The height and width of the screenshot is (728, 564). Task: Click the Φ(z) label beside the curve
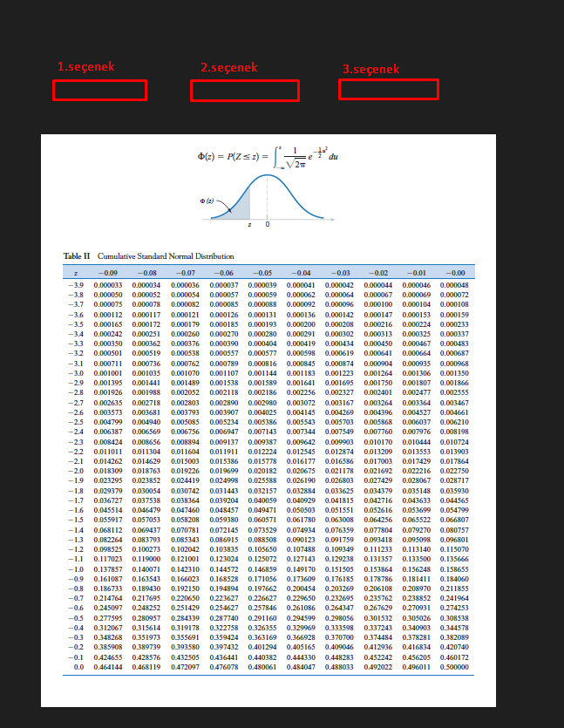tap(207, 201)
